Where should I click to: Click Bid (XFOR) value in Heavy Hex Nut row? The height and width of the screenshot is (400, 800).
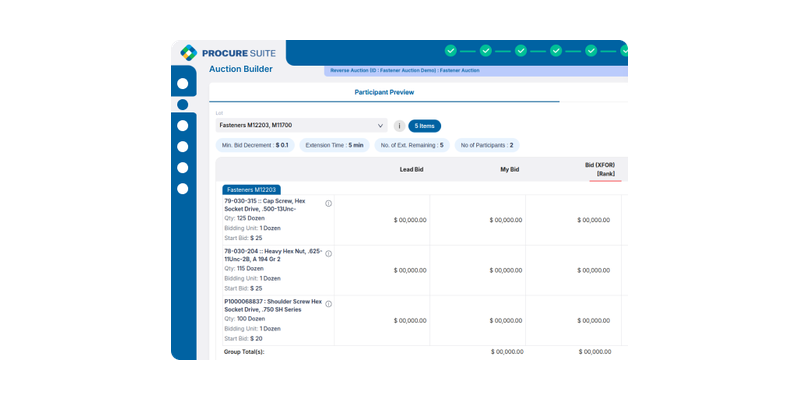pyautogui.click(x=594, y=270)
